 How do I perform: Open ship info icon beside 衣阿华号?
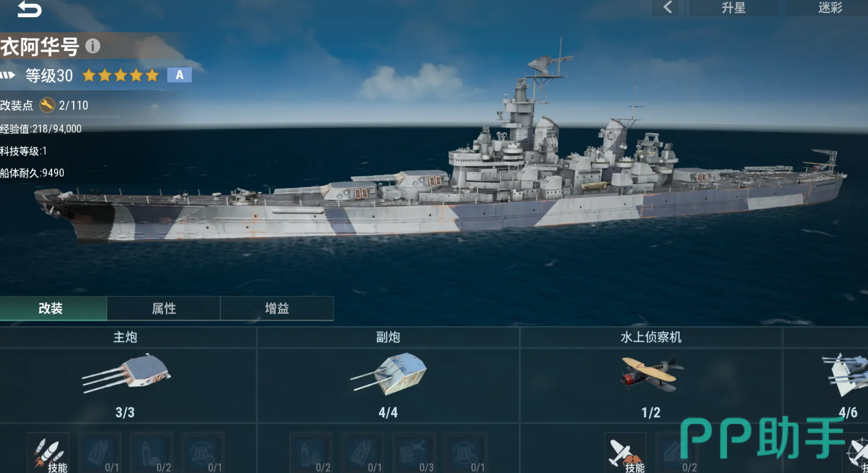coord(93,46)
